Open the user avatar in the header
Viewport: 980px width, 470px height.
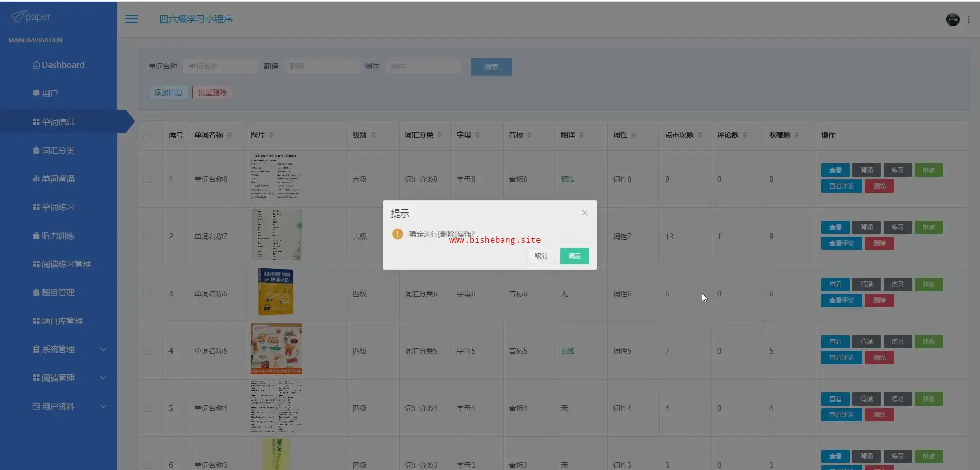point(952,19)
